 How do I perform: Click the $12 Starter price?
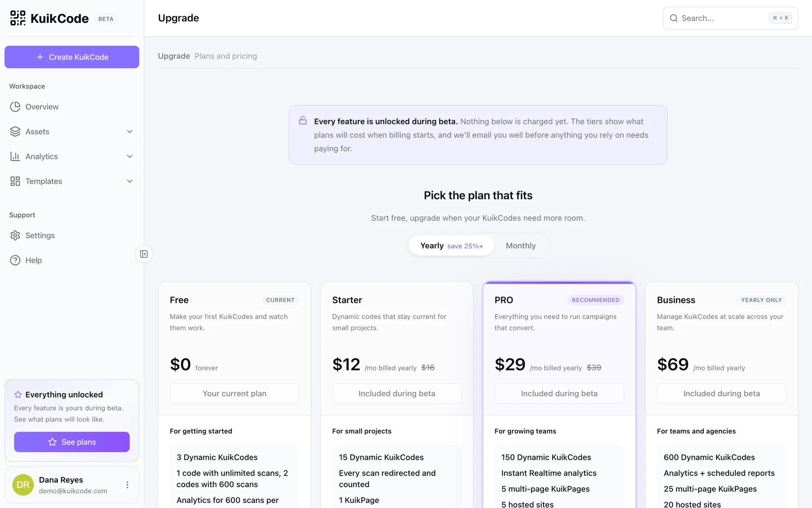[x=346, y=364]
